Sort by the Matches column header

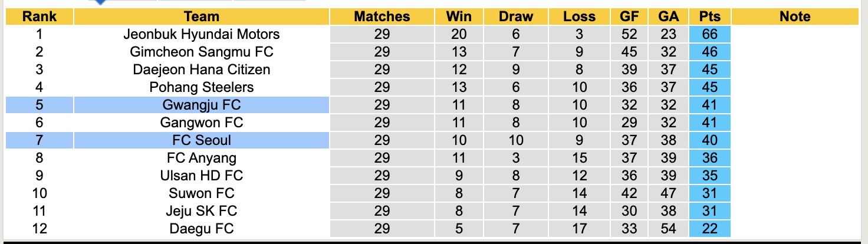pyautogui.click(x=382, y=17)
